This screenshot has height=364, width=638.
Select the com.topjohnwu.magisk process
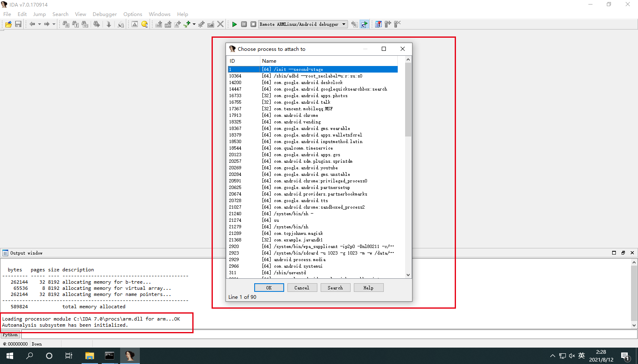click(x=313, y=233)
